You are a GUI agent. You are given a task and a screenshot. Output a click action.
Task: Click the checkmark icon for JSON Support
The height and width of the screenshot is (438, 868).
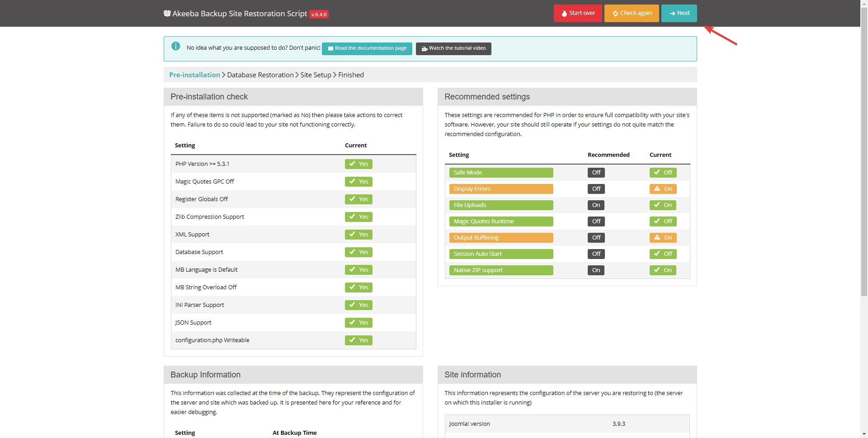[x=352, y=323]
